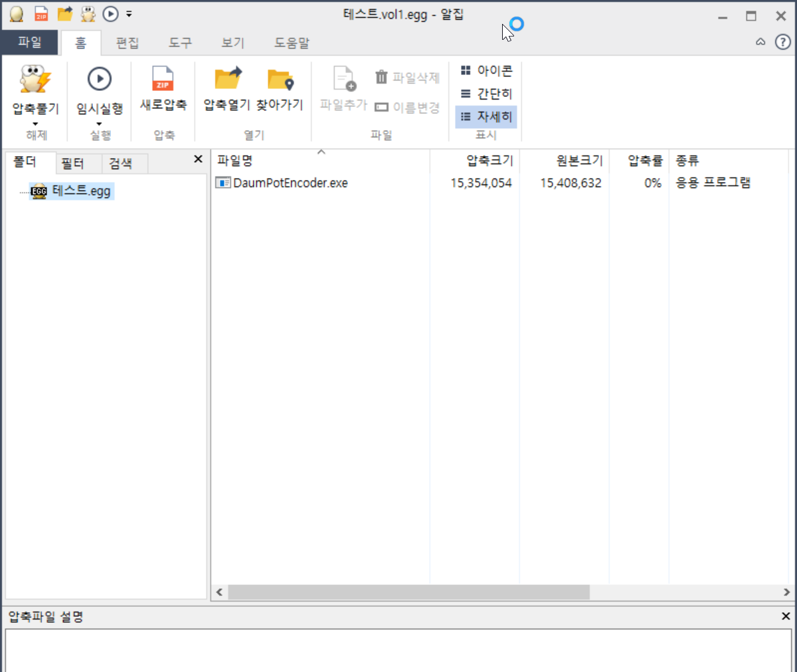
Task: Click the horizontal scrollbar left arrow
Action: click(x=220, y=592)
